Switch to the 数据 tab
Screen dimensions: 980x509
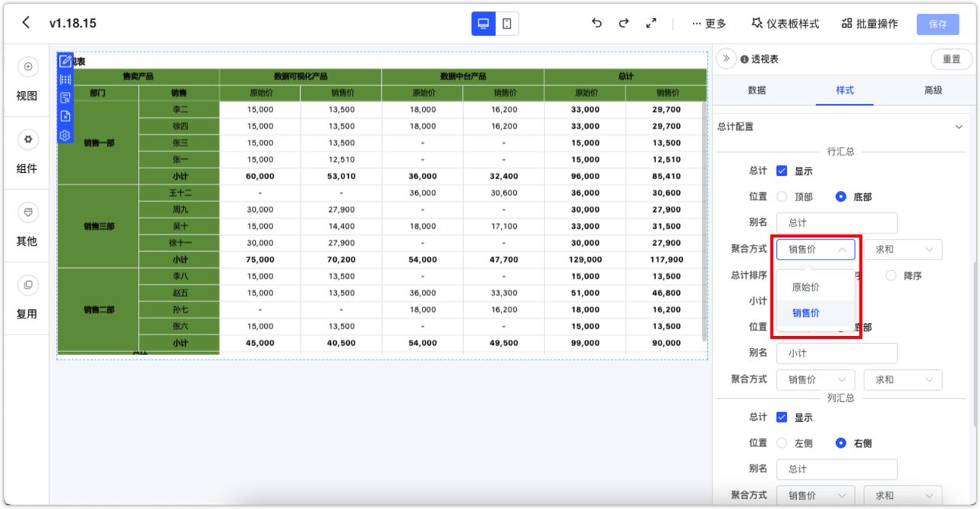pyautogui.click(x=756, y=90)
